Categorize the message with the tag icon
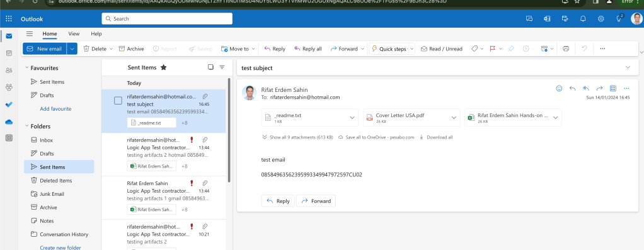Image resolution: width=644 pixels, height=250 pixels. pos(474,48)
